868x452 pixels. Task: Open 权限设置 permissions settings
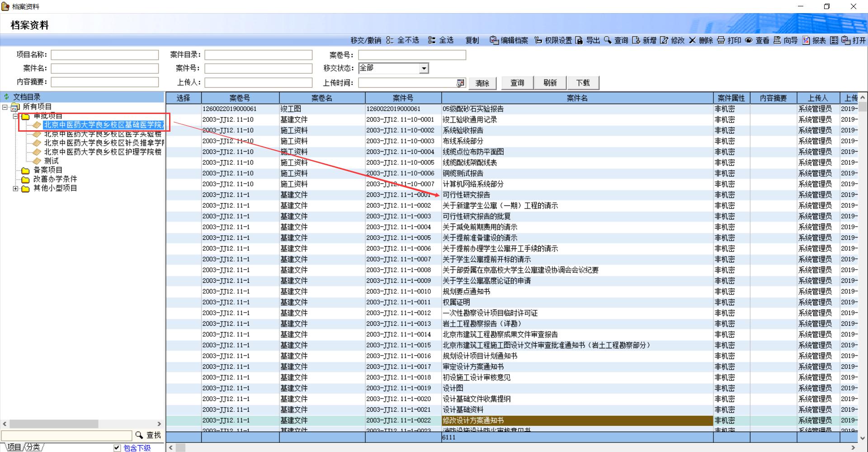pyautogui.click(x=538, y=40)
